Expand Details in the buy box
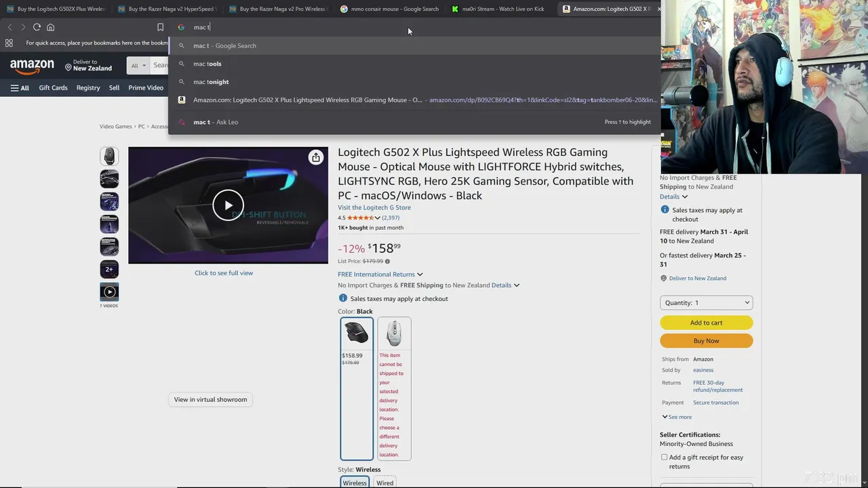Viewport: 868px width, 488px height. click(673, 197)
